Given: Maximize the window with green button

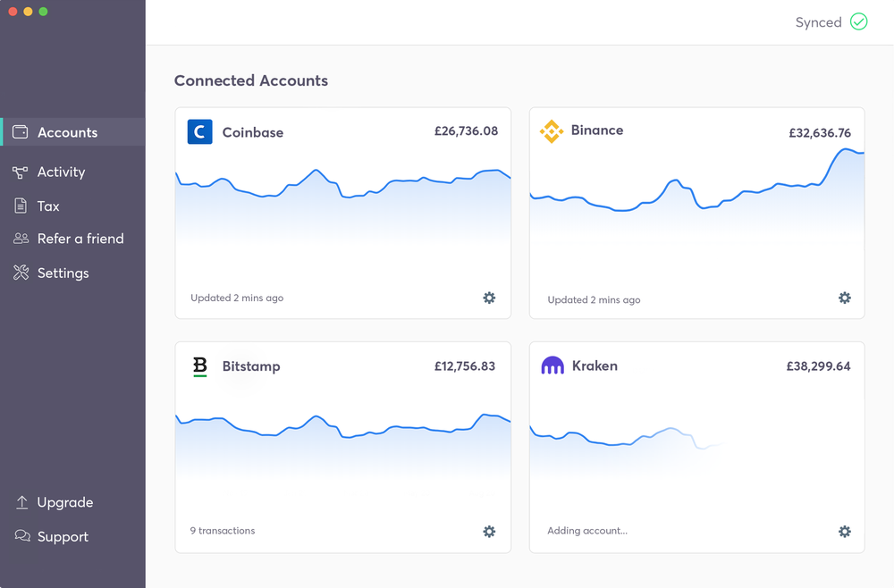Looking at the screenshot, I should coord(43,12).
